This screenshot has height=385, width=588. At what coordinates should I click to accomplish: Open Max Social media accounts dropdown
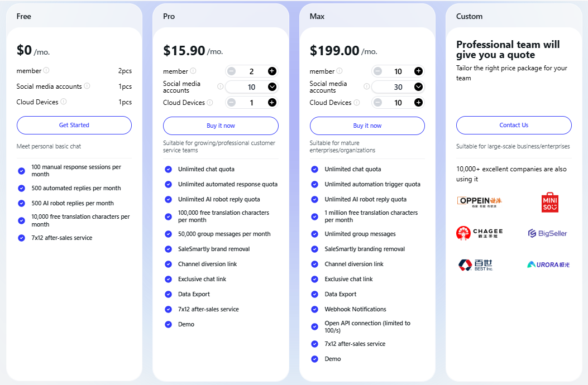[419, 86]
